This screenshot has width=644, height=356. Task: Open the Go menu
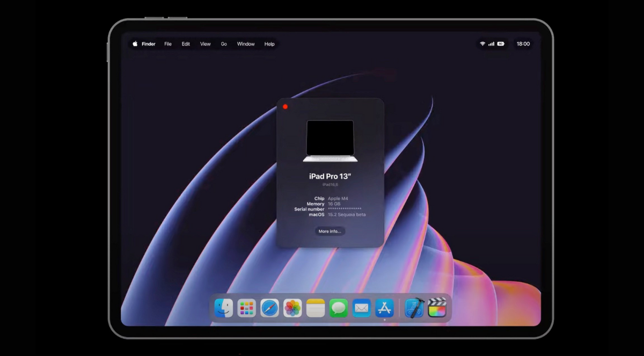[224, 44]
